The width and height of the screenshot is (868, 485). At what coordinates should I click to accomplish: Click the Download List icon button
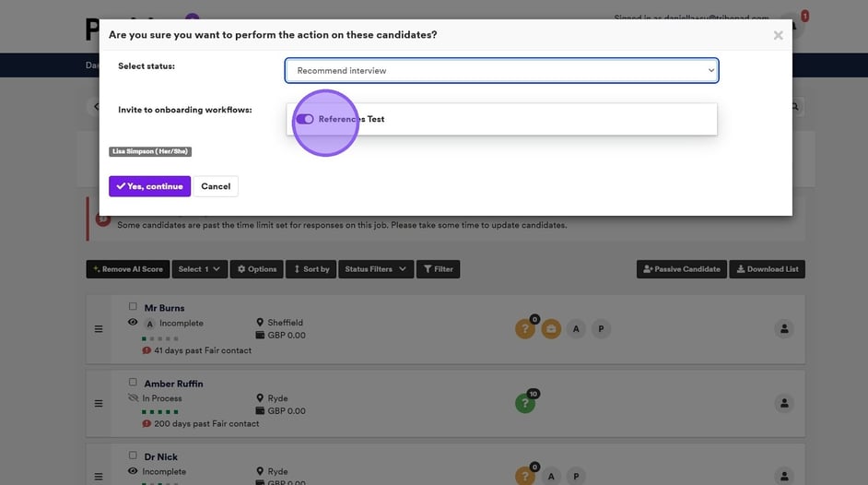point(767,269)
